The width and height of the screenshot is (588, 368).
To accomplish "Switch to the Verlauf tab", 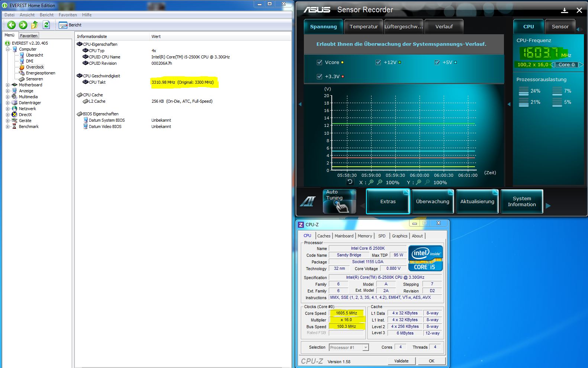I will pyautogui.click(x=444, y=26).
